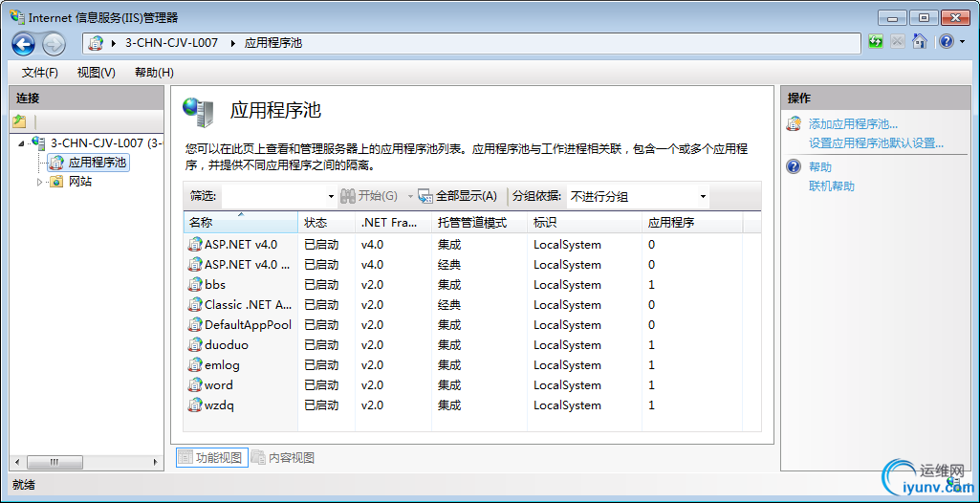Open dropdown arrow beside toolbar Help icon
This screenshot has height=503, width=980.
(961, 42)
